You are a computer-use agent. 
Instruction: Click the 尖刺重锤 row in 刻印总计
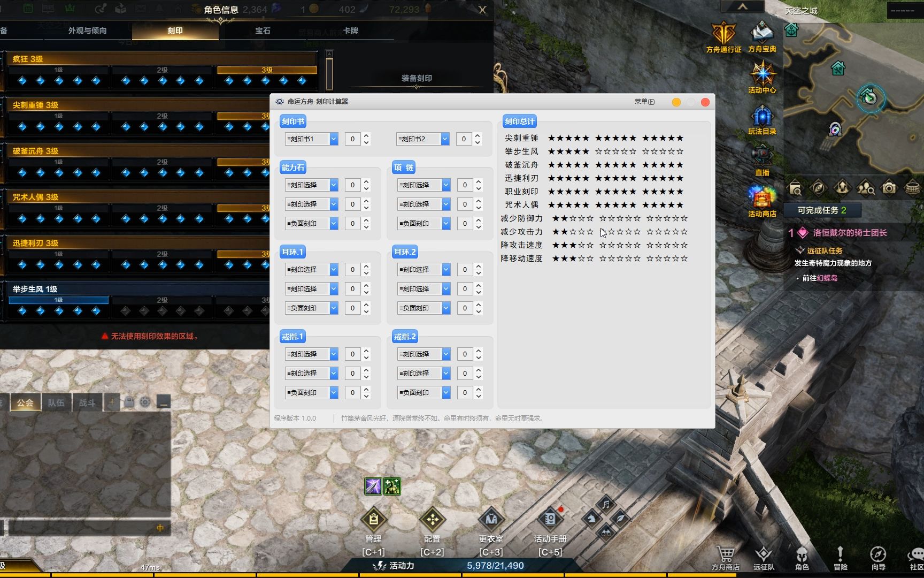pyautogui.click(x=594, y=138)
